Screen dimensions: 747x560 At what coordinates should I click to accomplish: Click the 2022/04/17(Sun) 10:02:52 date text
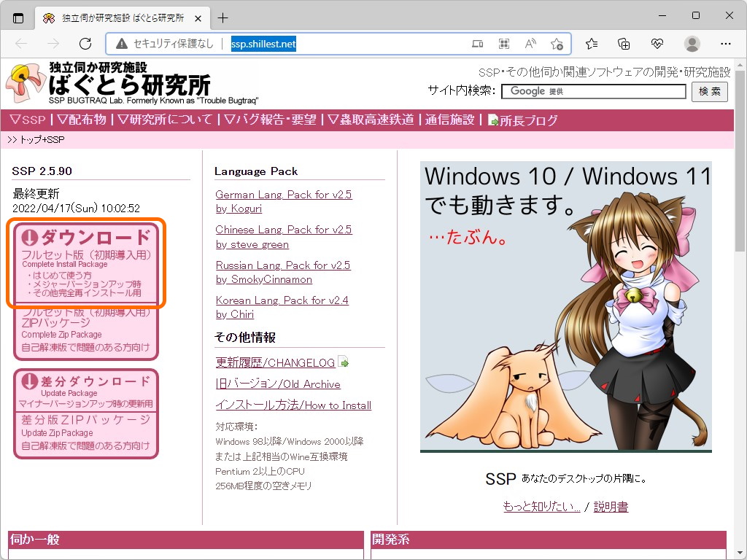pos(76,208)
